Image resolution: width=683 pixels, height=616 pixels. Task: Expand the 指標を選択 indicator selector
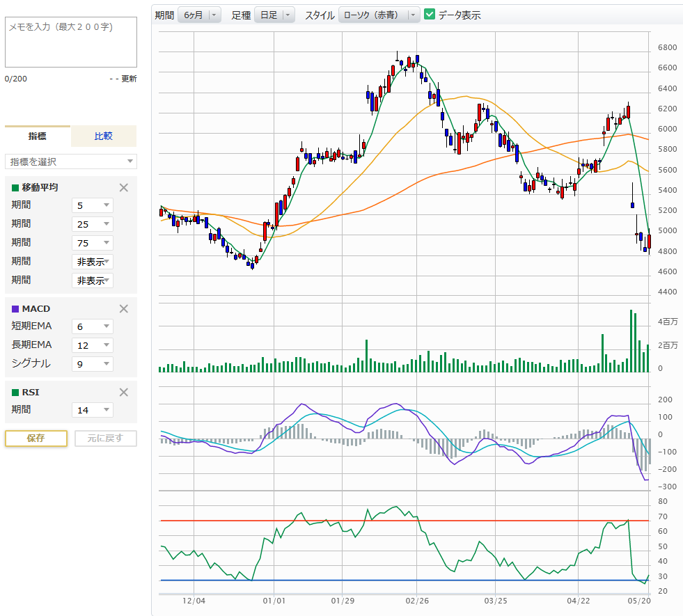pyautogui.click(x=71, y=161)
